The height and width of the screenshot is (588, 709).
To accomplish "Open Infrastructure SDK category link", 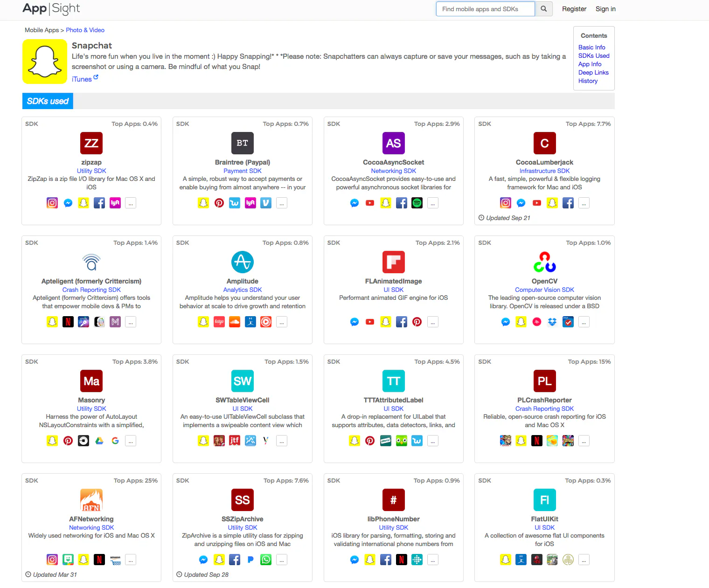I will click(544, 171).
